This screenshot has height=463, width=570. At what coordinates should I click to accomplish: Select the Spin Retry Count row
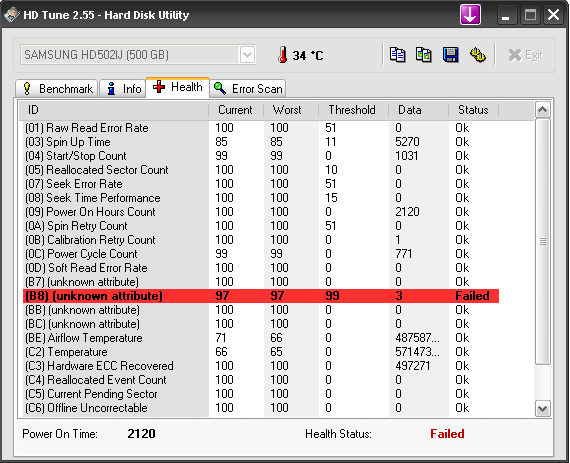[261, 226]
